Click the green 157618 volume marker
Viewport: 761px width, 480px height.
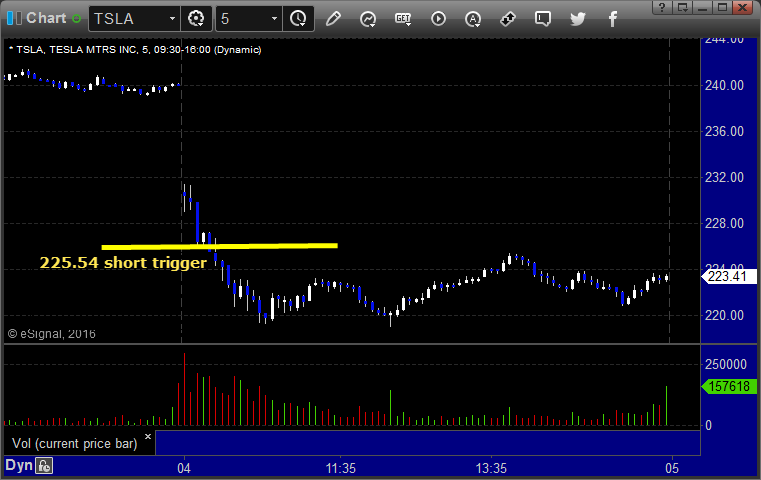729,387
